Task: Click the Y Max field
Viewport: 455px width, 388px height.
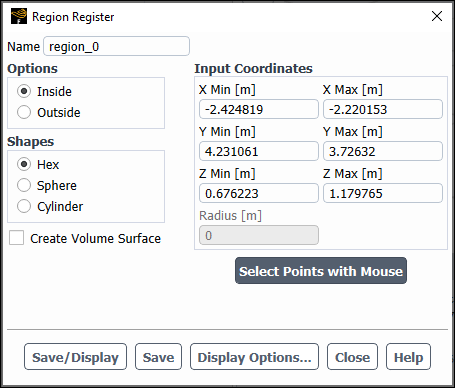Action: [383, 151]
